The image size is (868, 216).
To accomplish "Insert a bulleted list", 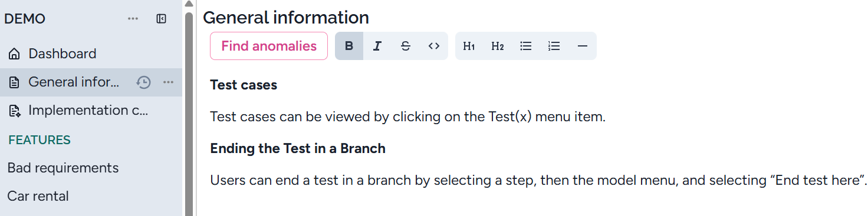I will (x=526, y=46).
